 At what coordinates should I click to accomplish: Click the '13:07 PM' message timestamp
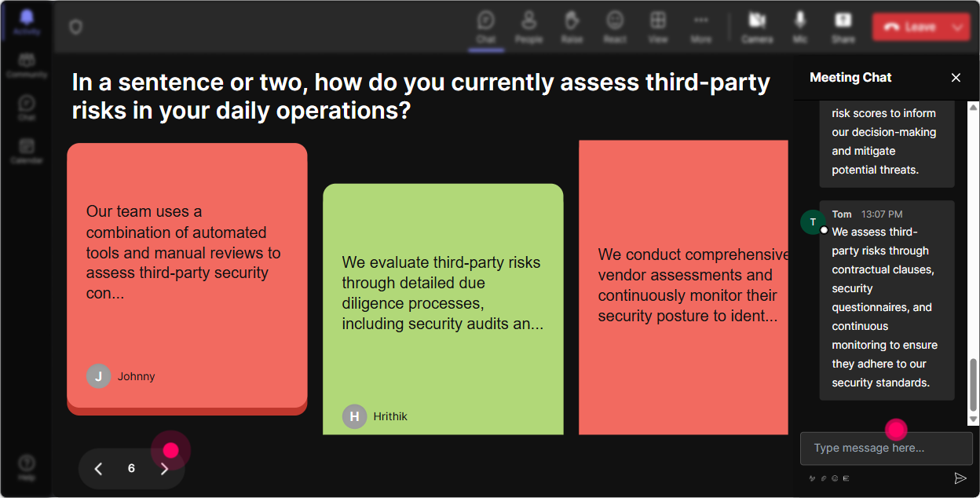click(882, 214)
